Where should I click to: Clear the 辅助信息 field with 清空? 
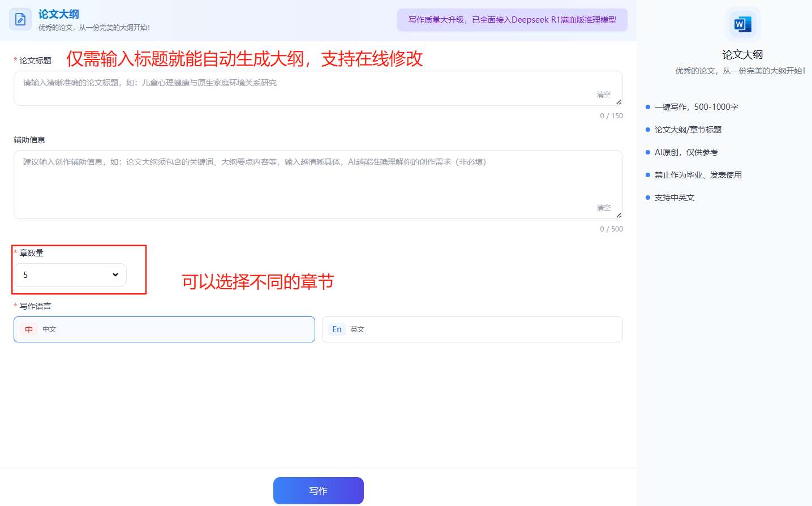pos(604,208)
